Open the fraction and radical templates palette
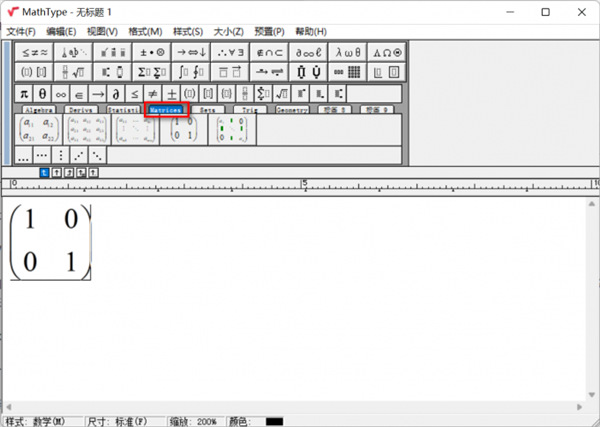The image size is (600, 427). tap(73, 72)
